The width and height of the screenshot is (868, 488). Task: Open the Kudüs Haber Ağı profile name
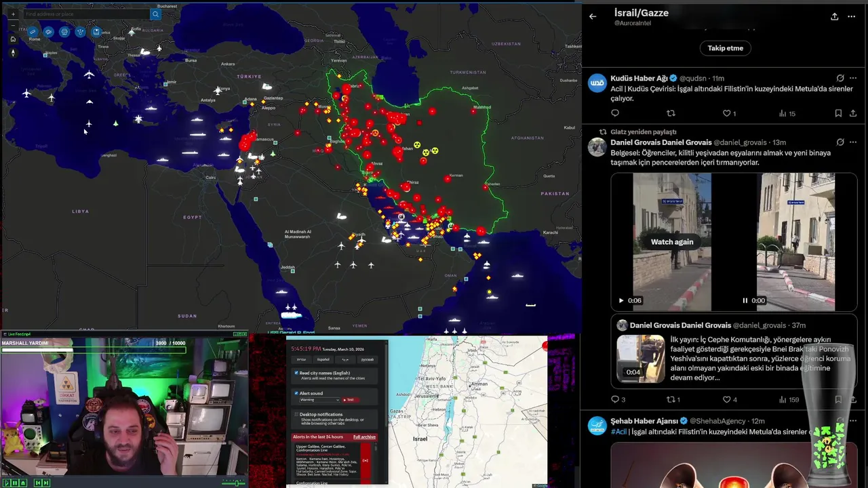pos(639,78)
